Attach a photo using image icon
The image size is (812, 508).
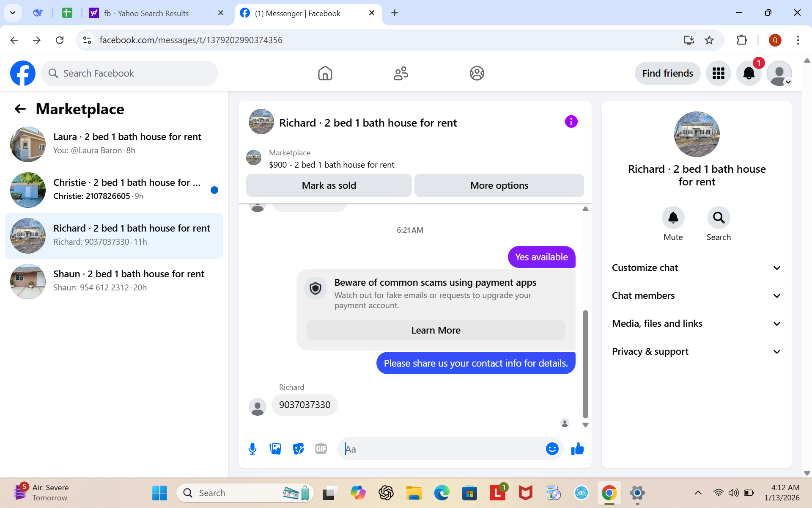pyautogui.click(x=275, y=449)
